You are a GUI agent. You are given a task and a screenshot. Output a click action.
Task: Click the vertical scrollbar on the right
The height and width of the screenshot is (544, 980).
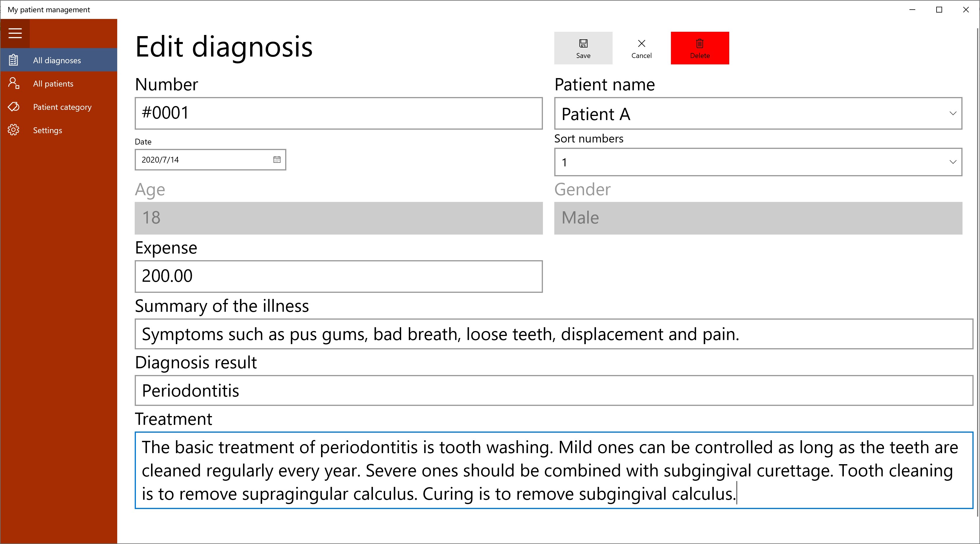(978, 266)
